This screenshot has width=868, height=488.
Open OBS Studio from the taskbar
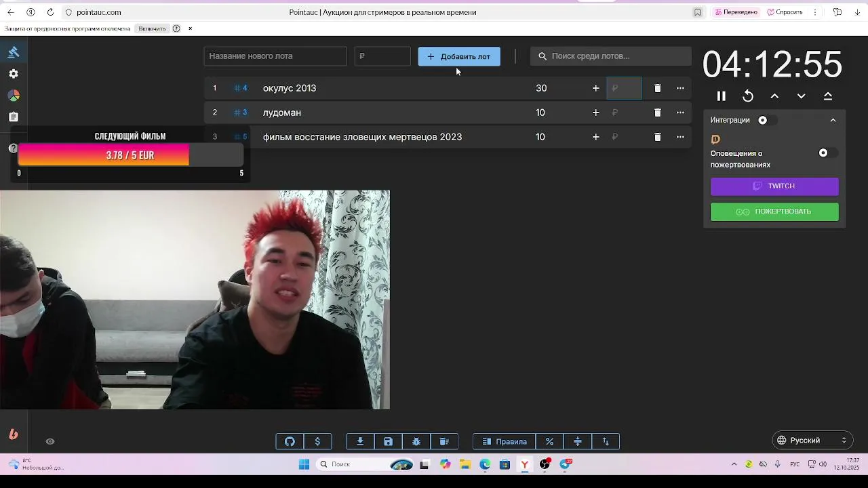545,464
